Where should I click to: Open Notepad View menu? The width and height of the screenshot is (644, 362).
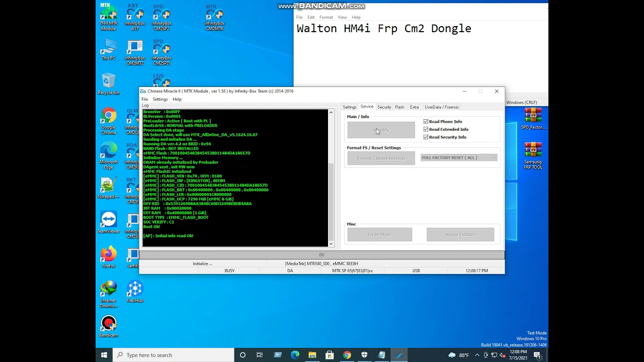pos(342,17)
